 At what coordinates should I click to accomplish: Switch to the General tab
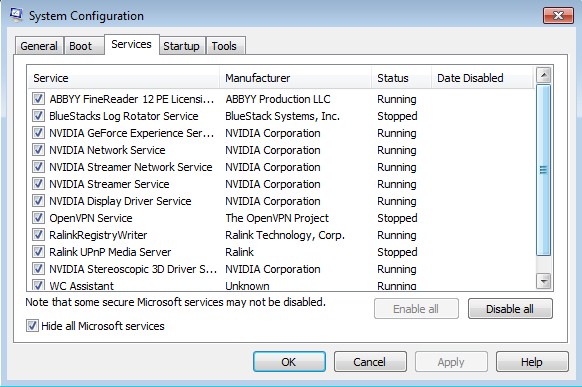[x=39, y=46]
